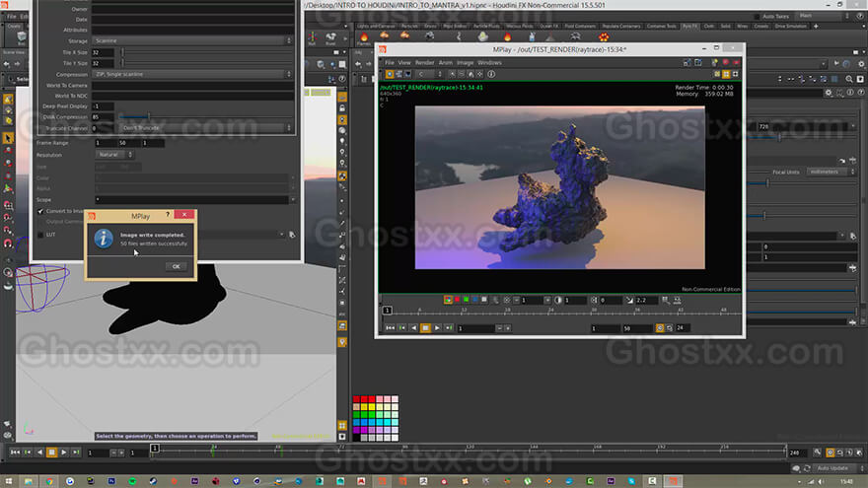Click the Houdini end frame field showing 240
The height and width of the screenshot is (488, 868).
(797, 453)
